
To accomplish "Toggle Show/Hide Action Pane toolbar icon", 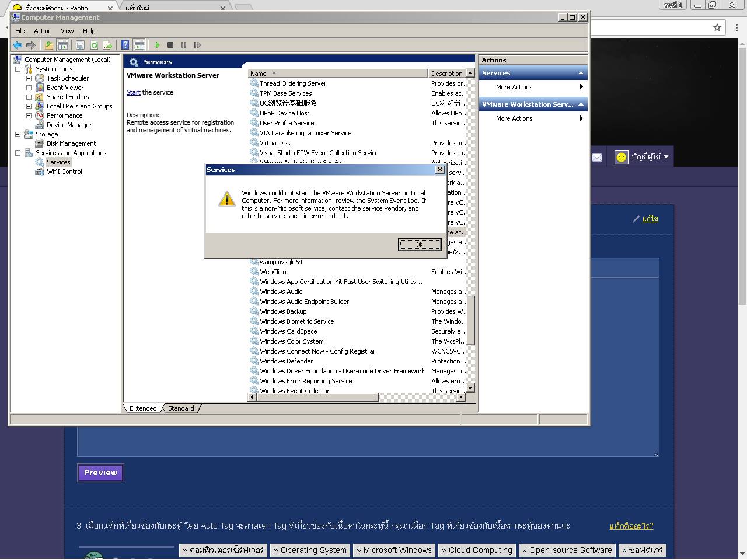I will pos(139,45).
